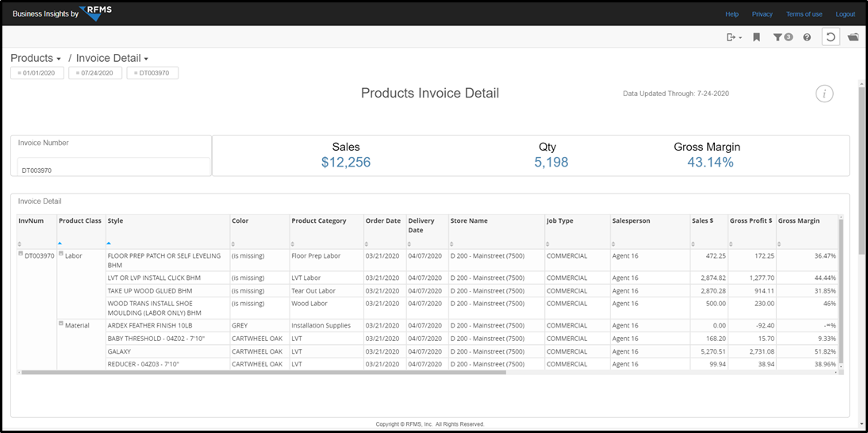Click the 01/01/2020 filter chip
Screen dimensions: 868x433
coord(37,73)
